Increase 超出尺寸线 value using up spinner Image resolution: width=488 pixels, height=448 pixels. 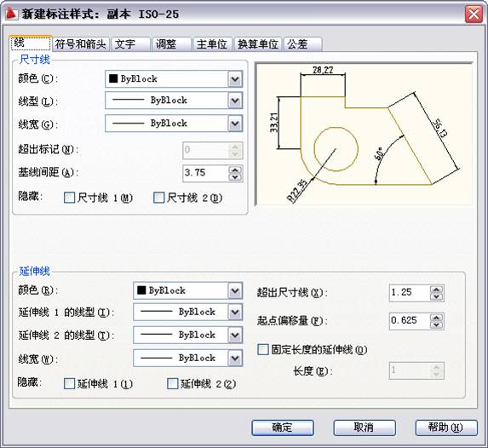(436, 290)
